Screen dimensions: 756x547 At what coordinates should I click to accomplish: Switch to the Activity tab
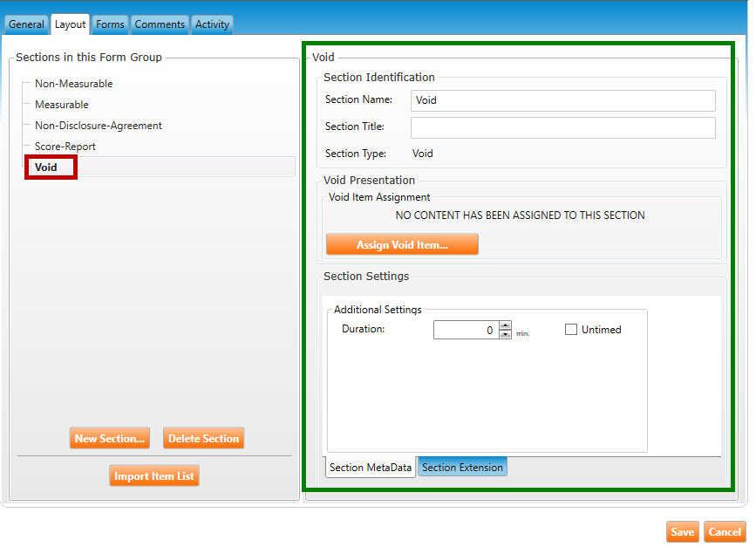[212, 24]
